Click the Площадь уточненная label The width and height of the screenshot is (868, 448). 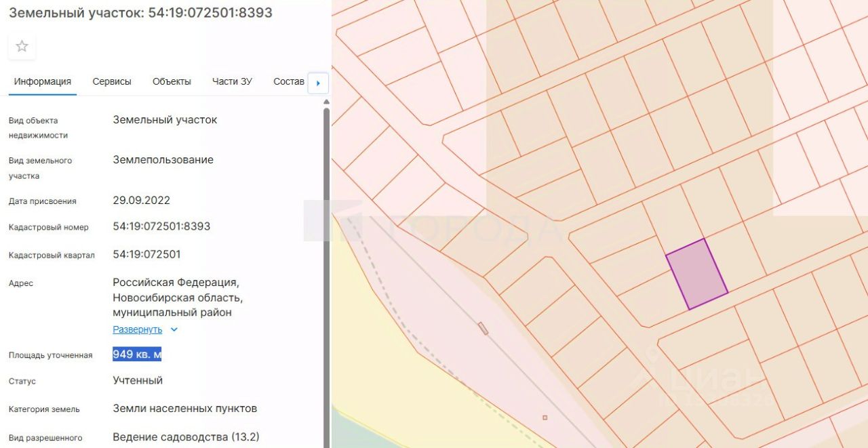(x=50, y=355)
